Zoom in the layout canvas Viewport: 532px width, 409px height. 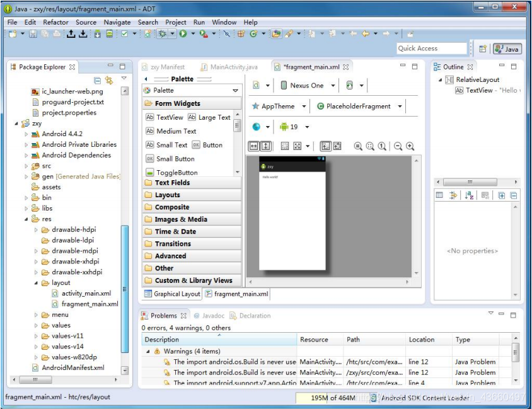point(410,146)
